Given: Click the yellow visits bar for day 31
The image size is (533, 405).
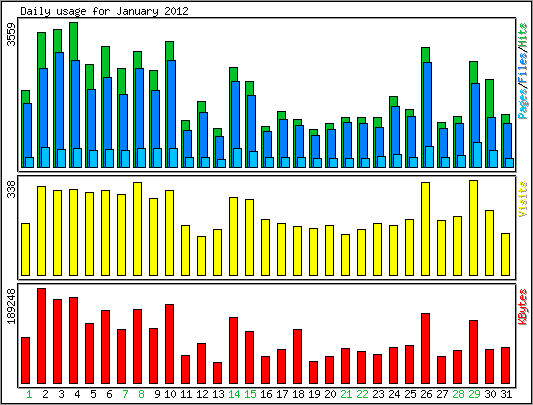Looking at the screenshot, I should [x=505, y=254].
